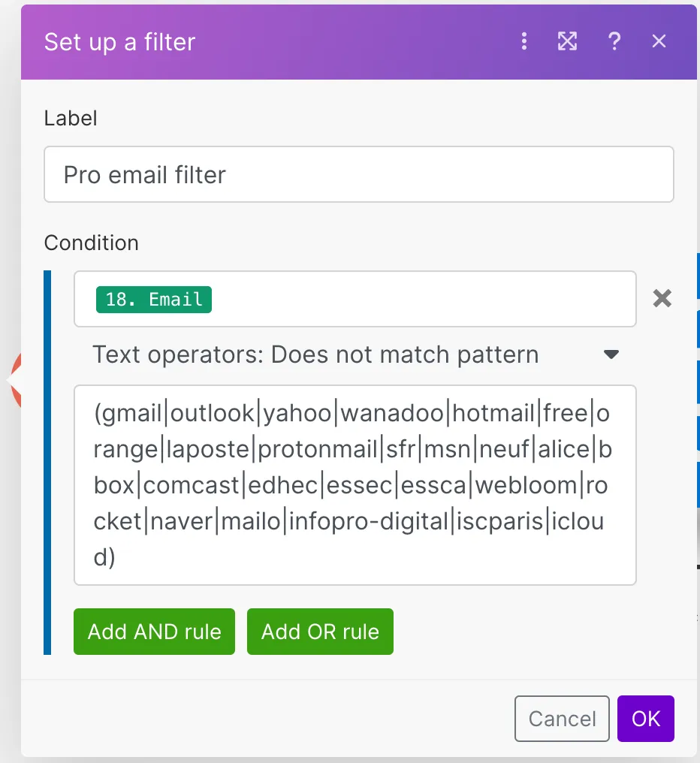The height and width of the screenshot is (763, 700).
Task: Cancel the filter setup
Action: coord(562,718)
